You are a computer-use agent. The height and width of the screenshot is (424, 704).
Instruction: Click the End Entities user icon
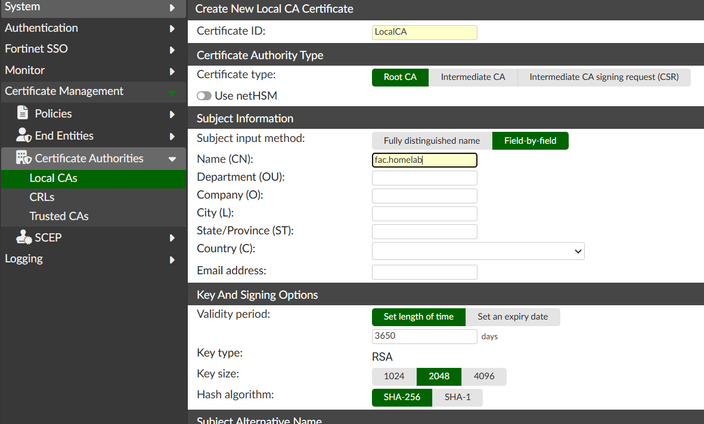pyautogui.click(x=23, y=136)
